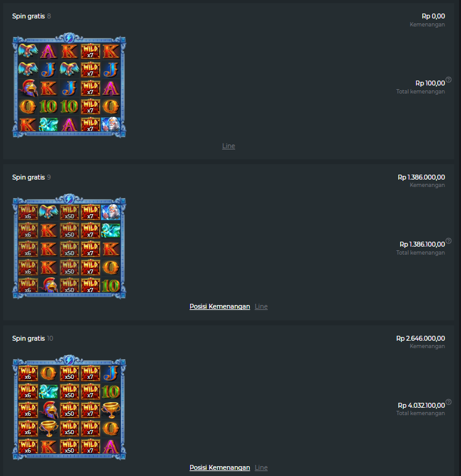Click the Line link under Spin gratis 8
The height and width of the screenshot is (476, 461).
pyautogui.click(x=228, y=146)
